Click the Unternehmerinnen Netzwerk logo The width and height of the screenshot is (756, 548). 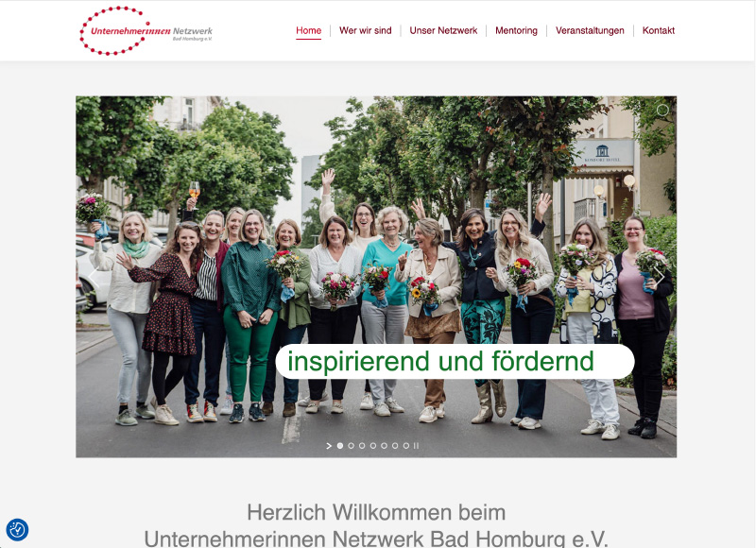tap(146, 31)
